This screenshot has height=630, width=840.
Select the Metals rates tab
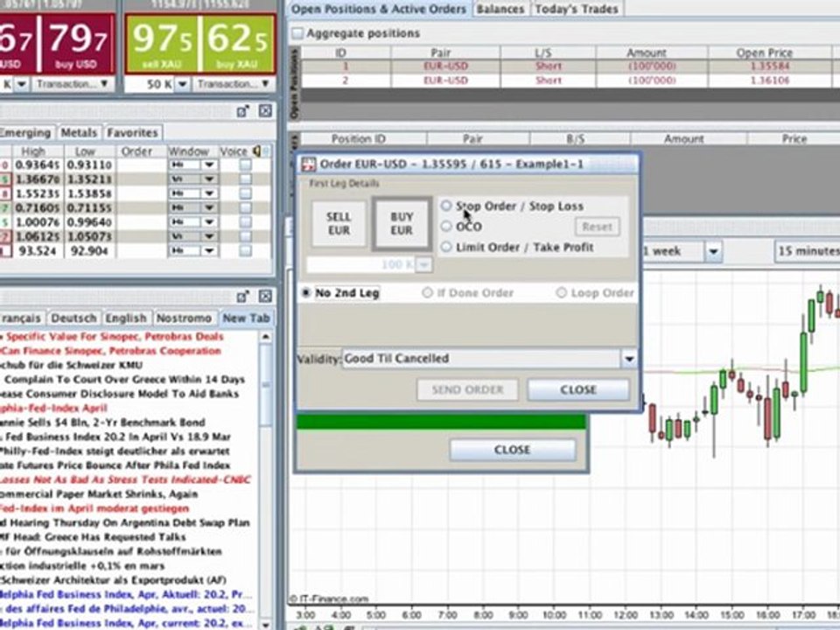point(79,132)
